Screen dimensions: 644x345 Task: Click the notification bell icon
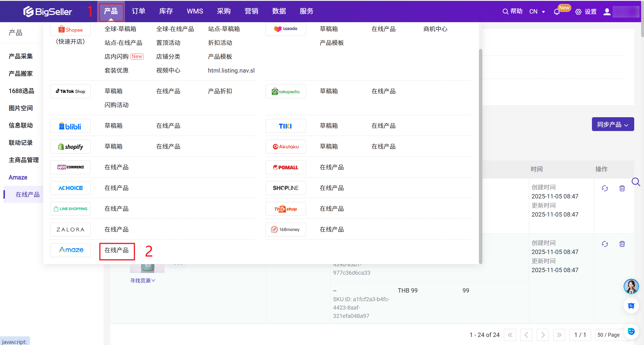[557, 12]
